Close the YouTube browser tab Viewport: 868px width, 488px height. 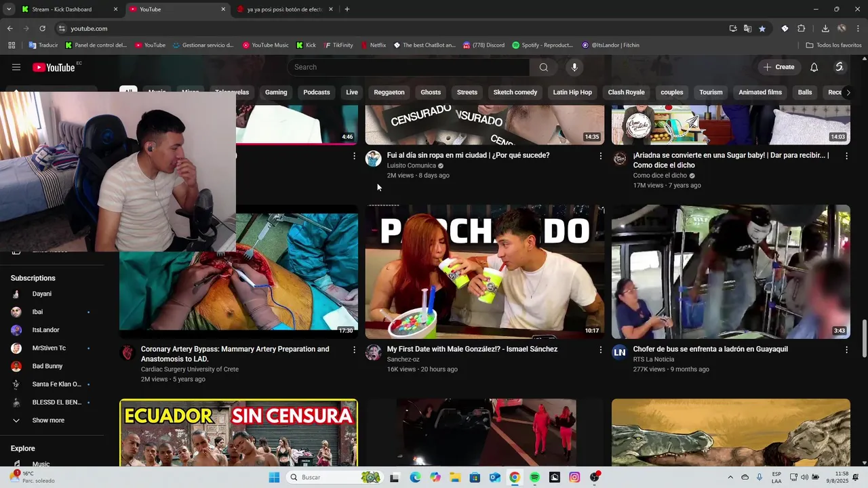point(223,9)
